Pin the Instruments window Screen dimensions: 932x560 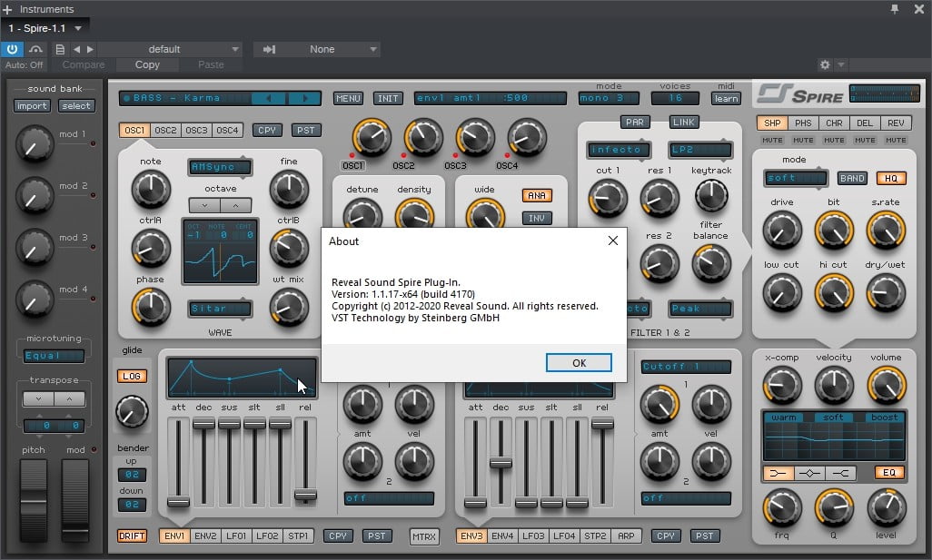coord(895,9)
